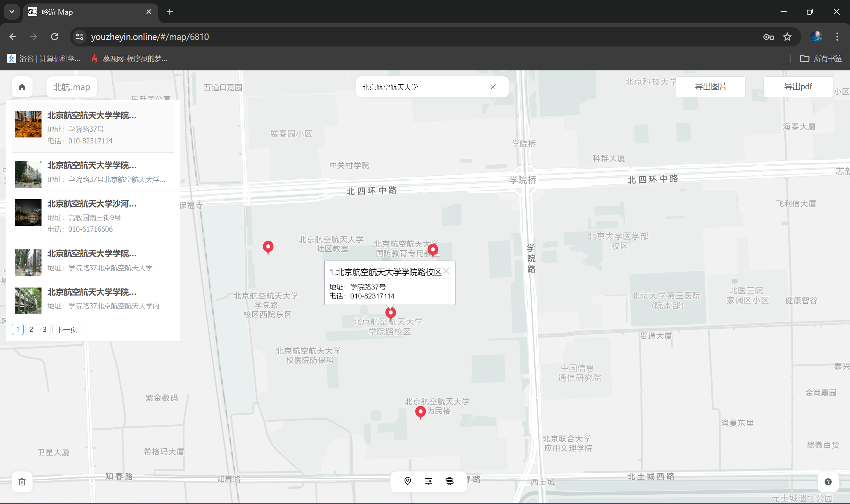Click the address bar URL
Image resolution: width=850 pixels, height=504 pixels.
(150, 37)
